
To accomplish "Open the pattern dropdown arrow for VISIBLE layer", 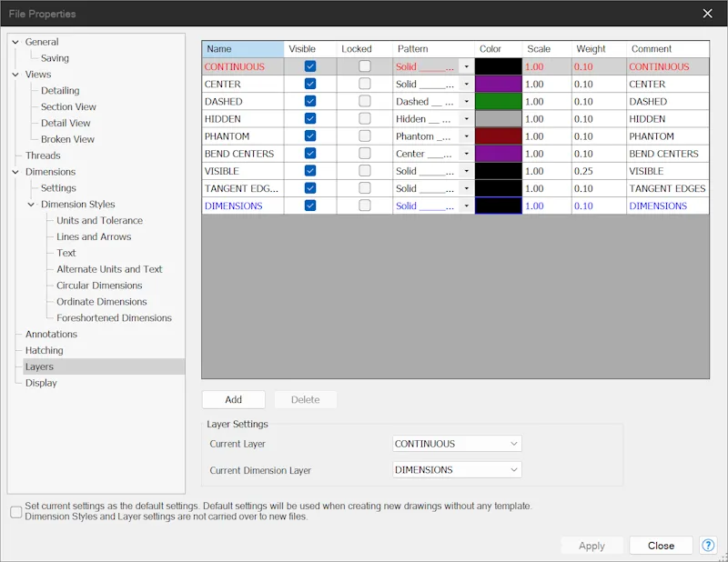I will tap(466, 171).
